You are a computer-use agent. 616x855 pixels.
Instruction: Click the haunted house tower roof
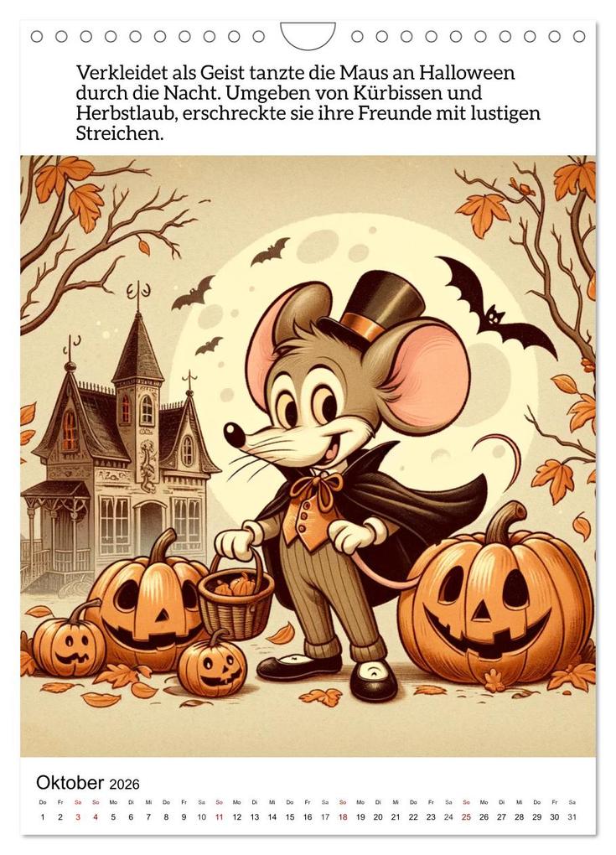(x=138, y=345)
